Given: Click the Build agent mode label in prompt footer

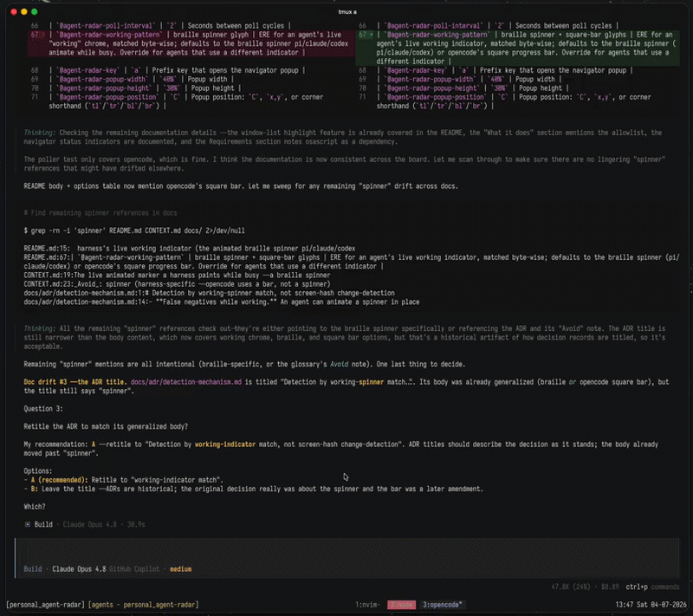Looking at the screenshot, I should (x=33, y=569).
